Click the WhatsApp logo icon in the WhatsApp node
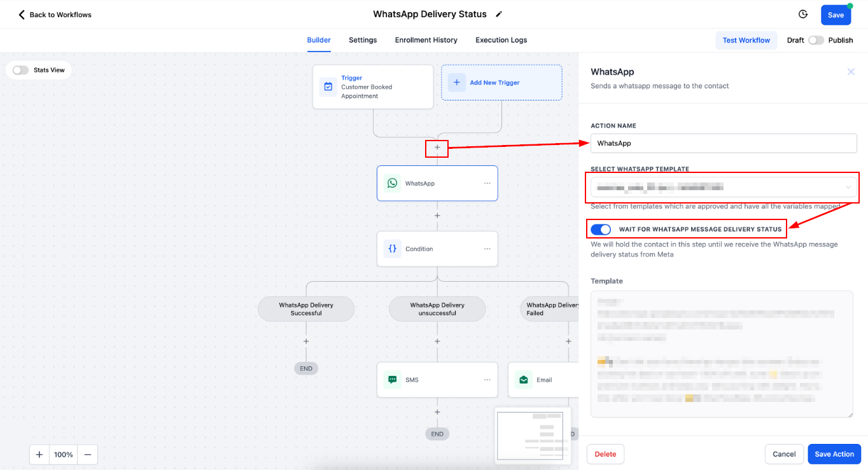This screenshot has height=470, width=868. pos(393,183)
